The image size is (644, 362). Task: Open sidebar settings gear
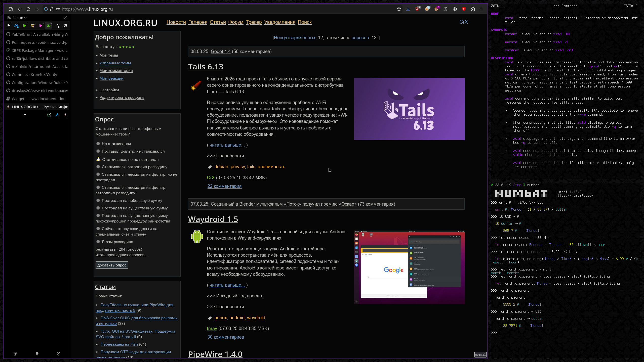[x=65, y=26]
